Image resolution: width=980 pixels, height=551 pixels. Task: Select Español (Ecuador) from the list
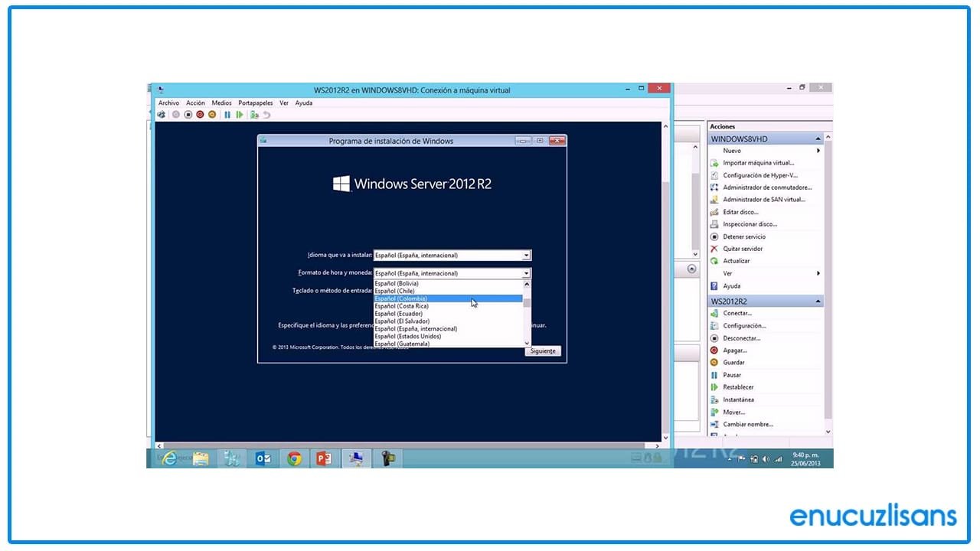pyautogui.click(x=448, y=314)
